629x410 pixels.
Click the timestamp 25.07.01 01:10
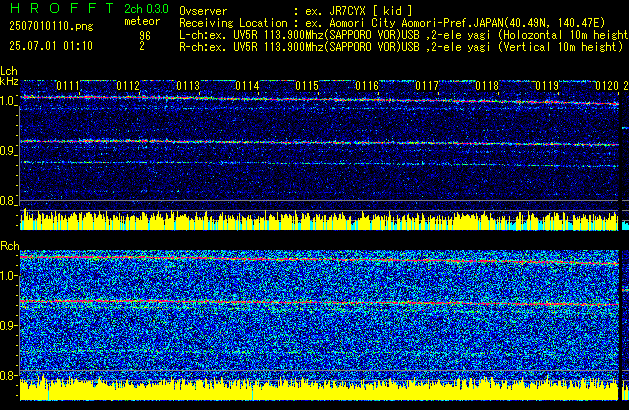click(x=51, y=46)
